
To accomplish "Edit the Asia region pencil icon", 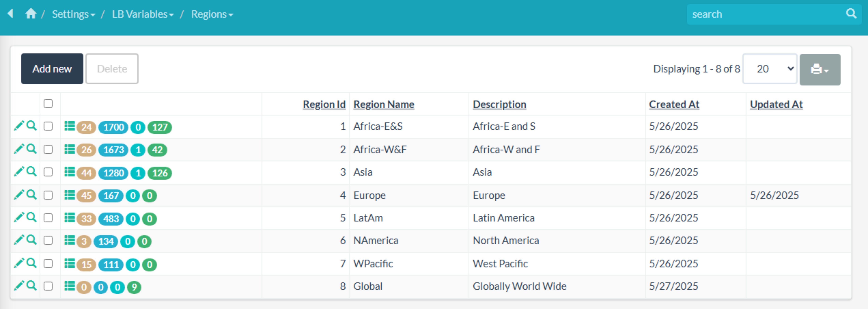I will pos(19,171).
